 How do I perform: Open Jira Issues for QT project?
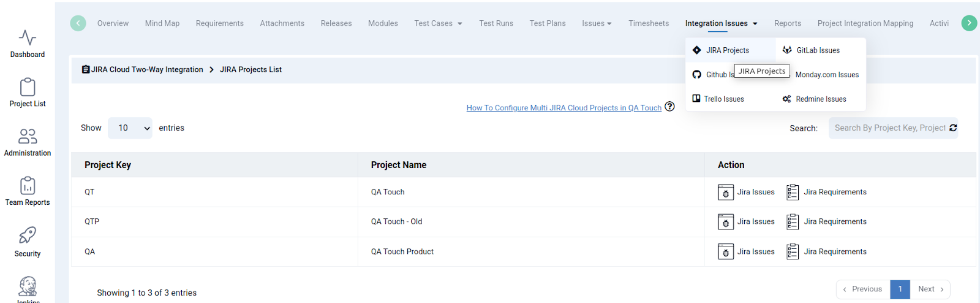[746, 192]
